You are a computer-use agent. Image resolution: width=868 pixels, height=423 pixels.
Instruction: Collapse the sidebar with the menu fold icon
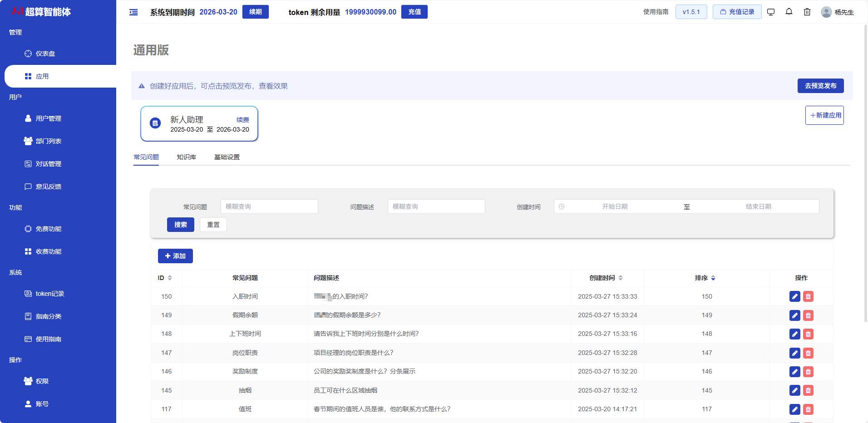pos(133,12)
